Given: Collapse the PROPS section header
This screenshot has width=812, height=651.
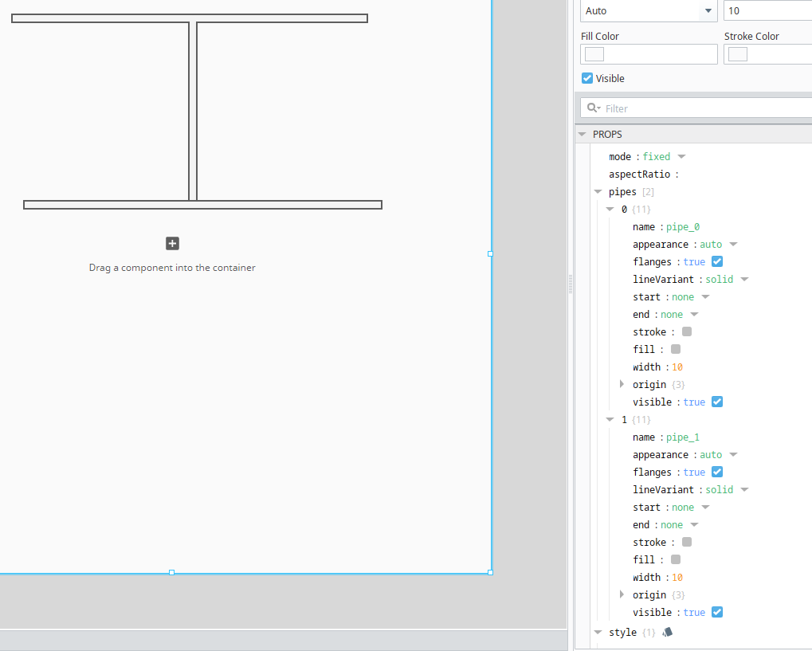Looking at the screenshot, I should coord(583,135).
